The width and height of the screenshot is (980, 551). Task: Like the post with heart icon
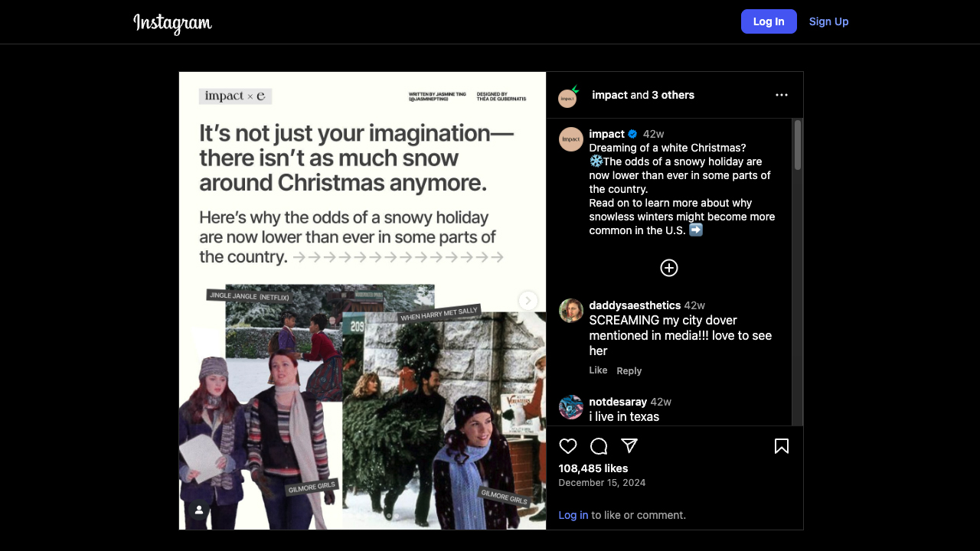click(568, 446)
